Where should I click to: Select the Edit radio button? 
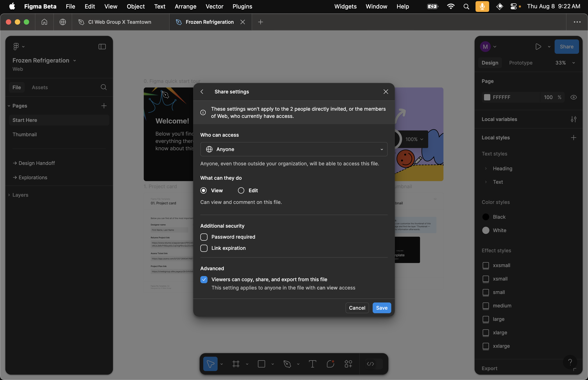click(x=241, y=190)
